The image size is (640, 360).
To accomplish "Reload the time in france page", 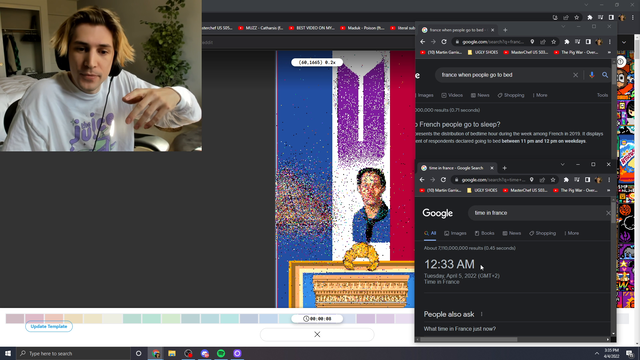I will 443,180.
